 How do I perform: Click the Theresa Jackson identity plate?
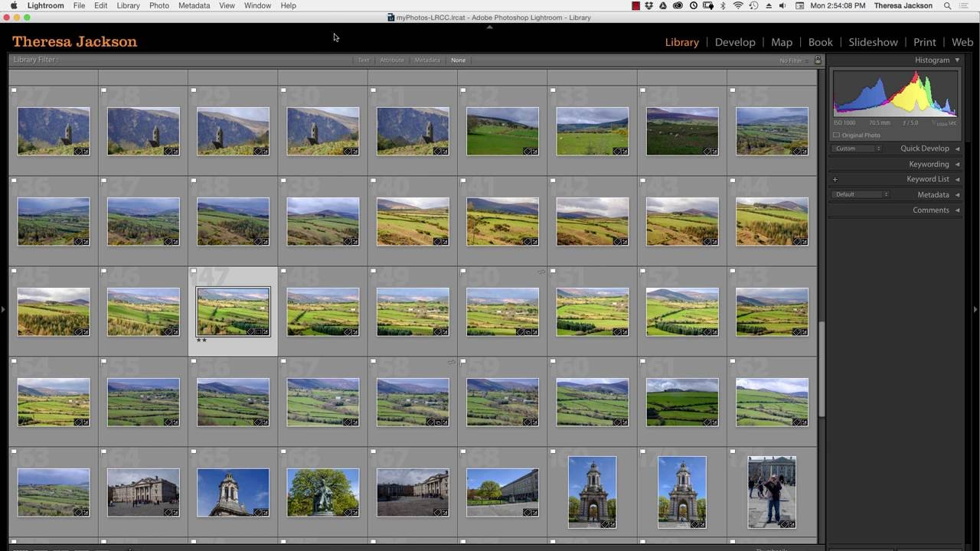(x=74, y=41)
